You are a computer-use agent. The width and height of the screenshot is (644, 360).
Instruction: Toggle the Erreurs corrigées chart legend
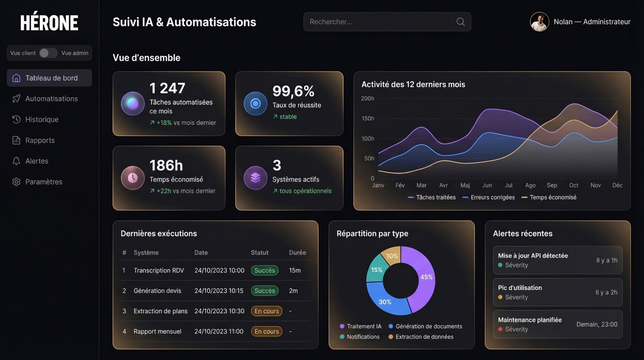point(488,197)
